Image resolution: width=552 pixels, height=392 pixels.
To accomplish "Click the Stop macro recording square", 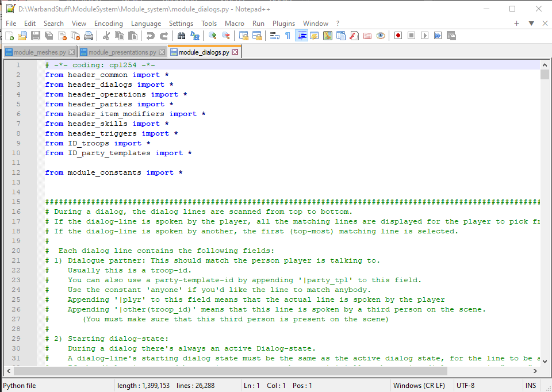I will tap(411, 36).
